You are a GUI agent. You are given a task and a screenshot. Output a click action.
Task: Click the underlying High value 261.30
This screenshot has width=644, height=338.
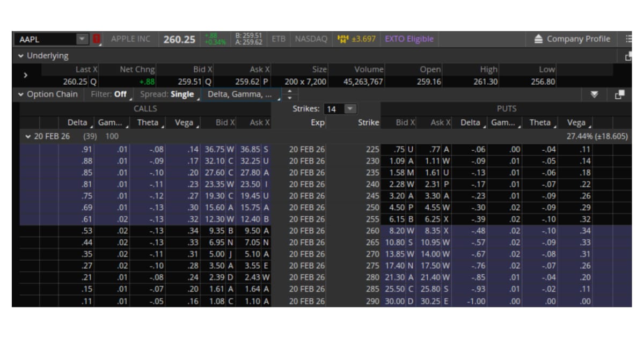coord(487,82)
